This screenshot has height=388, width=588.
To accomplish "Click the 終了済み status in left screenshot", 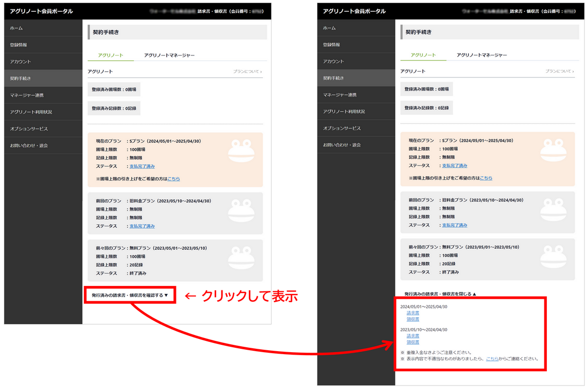I will coord(138,273).
